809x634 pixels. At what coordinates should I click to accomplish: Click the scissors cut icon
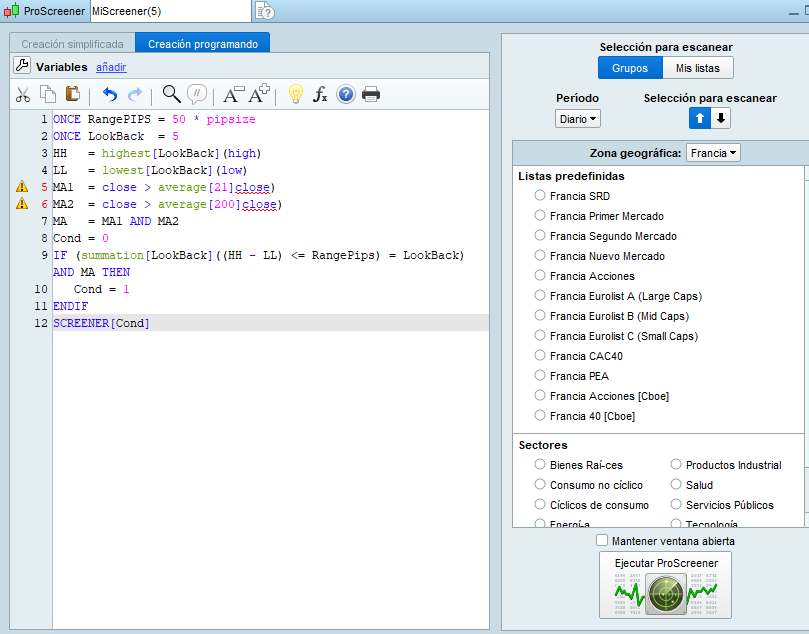[22, 95]
